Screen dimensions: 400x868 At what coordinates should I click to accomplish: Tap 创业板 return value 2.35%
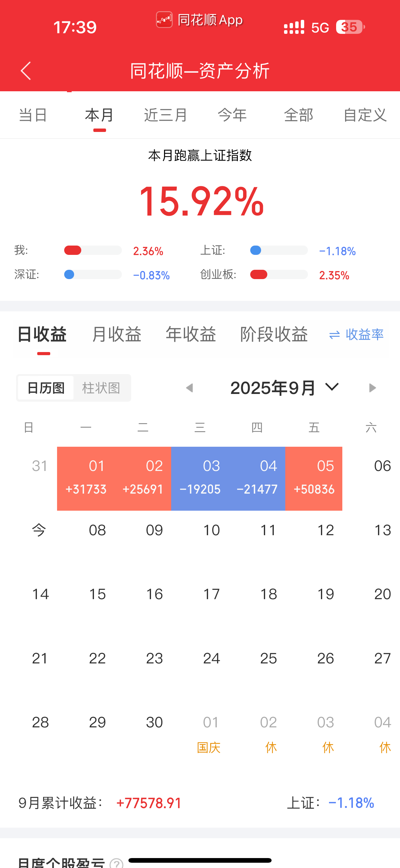coord(334,275)
